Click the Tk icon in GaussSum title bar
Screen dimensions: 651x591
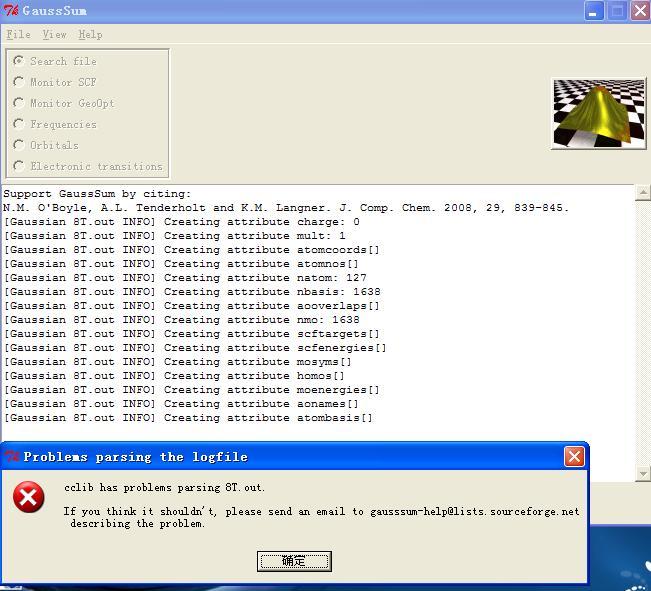click(11, 10)
